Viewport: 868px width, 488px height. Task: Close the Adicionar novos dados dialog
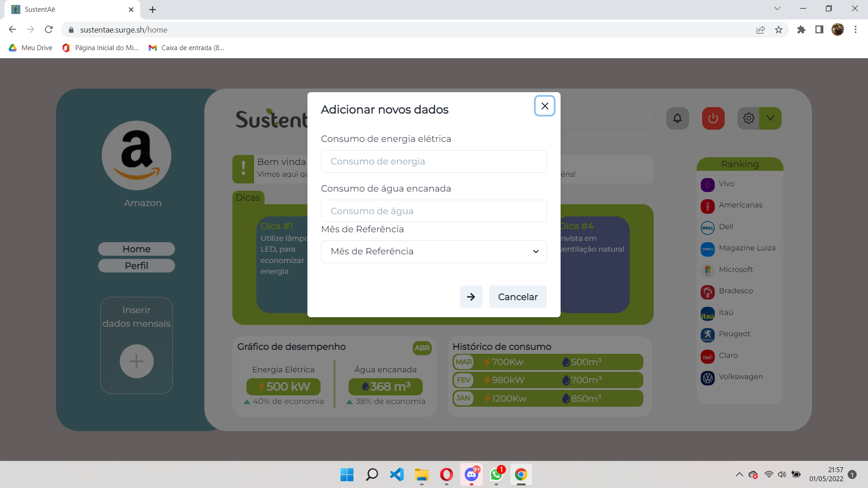(x=544, y=106)
